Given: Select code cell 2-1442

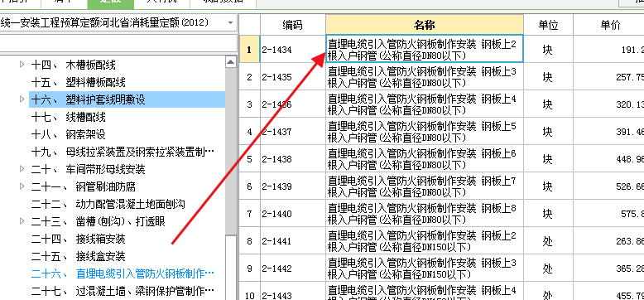Looking at the screenshot, I should 293,269.
